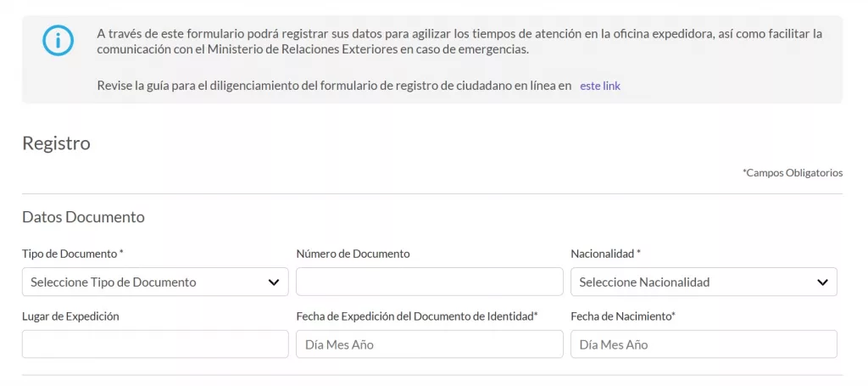Image resolution: width=868 pixels, height=386 pixels.
Task: Click the "Fecha de Nacimiento*" field label
Action: click(623, 316)
